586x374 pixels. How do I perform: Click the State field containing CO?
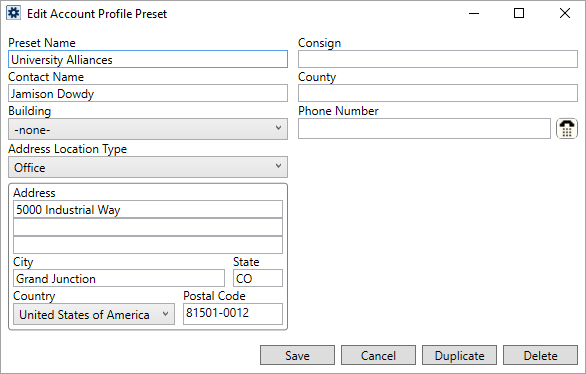coord(258,278)
